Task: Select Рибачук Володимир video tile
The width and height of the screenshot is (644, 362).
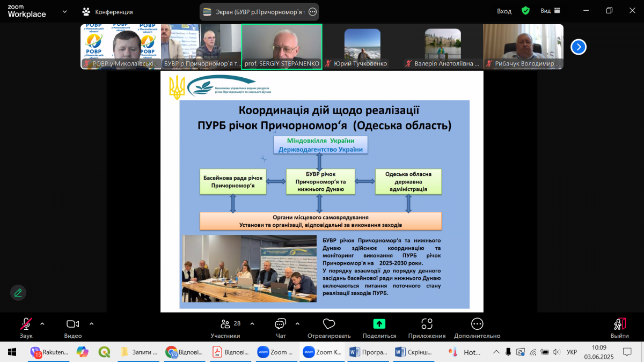Action: point(523,47)
